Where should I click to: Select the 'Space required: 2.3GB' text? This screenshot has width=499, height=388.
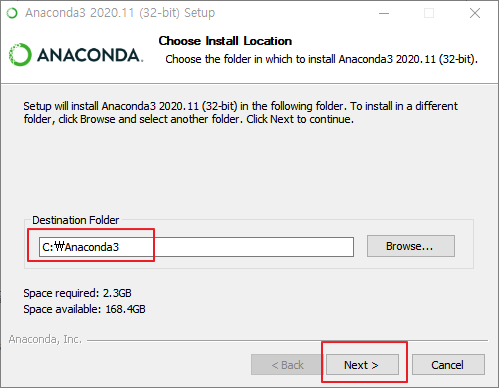coord(77,293)
